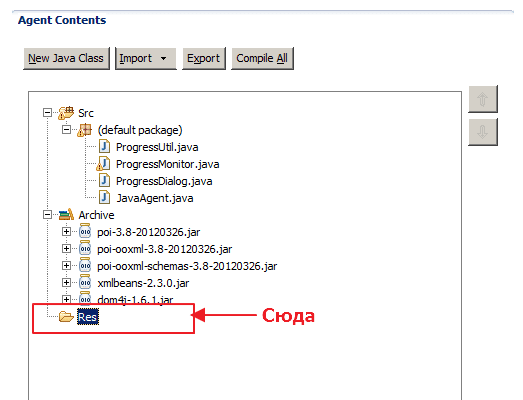Click the Export button
The width and height of the screenshot is (523, 400).
(x=204, y=58)
